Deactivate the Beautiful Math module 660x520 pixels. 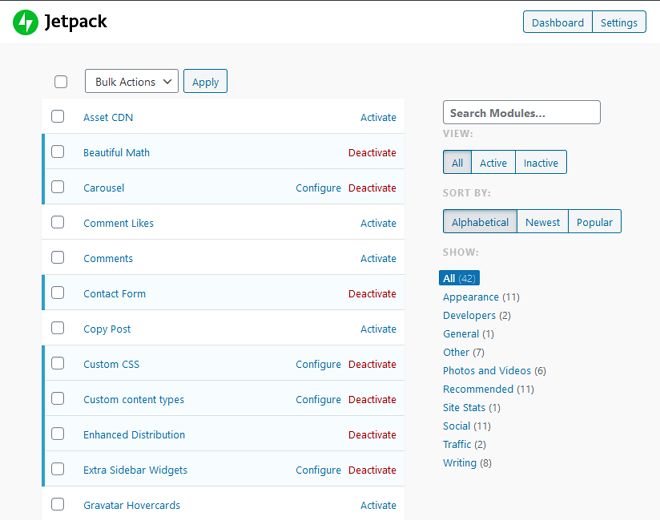pyautogui.click(x=372, y=152)
